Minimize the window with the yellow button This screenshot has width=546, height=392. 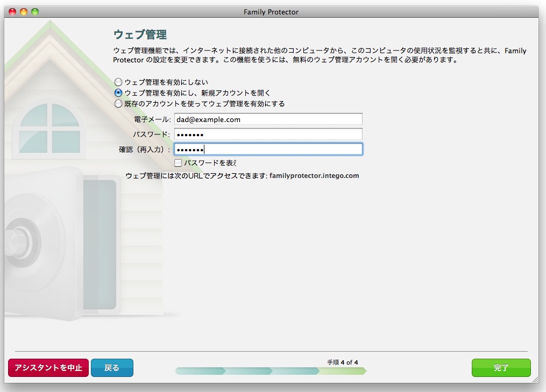[24, 12]
